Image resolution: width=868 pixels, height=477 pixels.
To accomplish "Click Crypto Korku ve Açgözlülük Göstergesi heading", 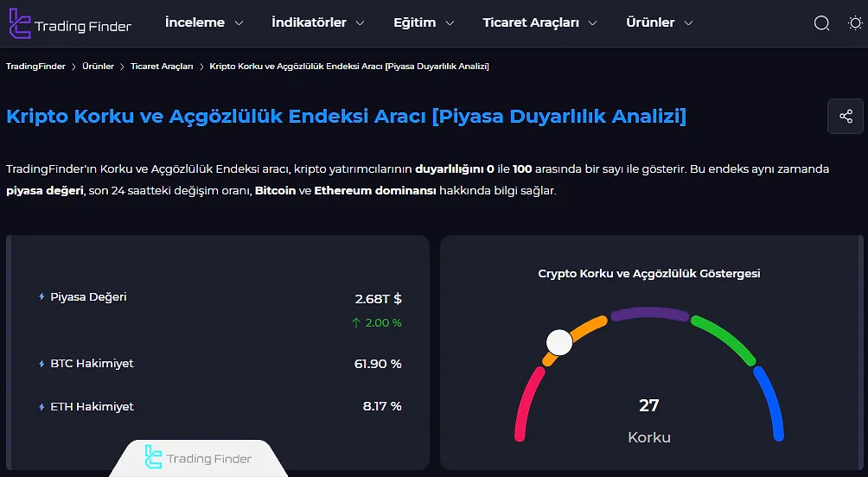I will point(648,274).
